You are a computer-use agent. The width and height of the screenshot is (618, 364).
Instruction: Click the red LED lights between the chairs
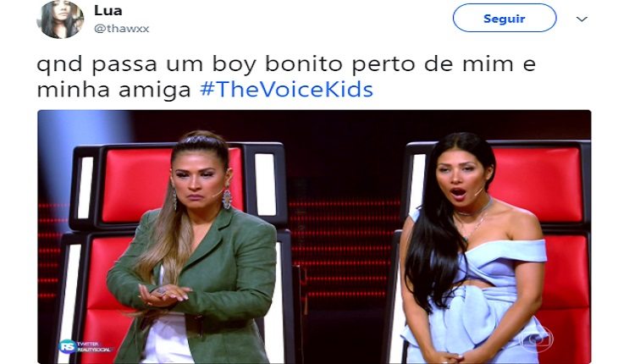pos(345,248)
